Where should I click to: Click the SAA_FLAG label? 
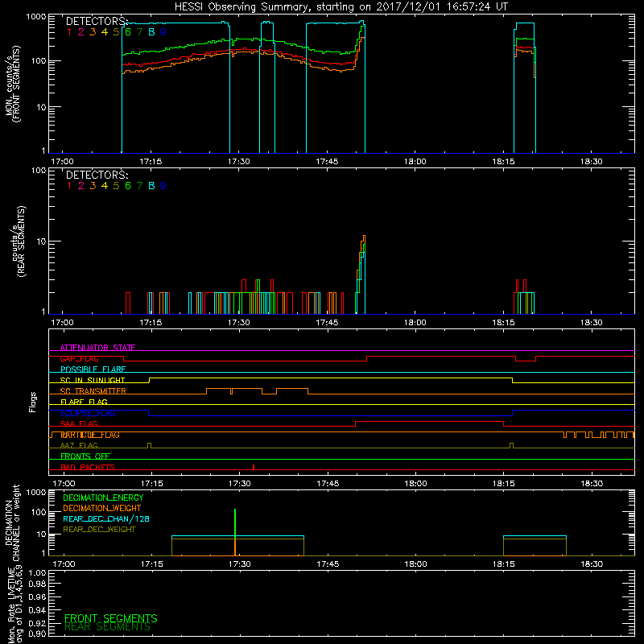[x=79, y=423]
